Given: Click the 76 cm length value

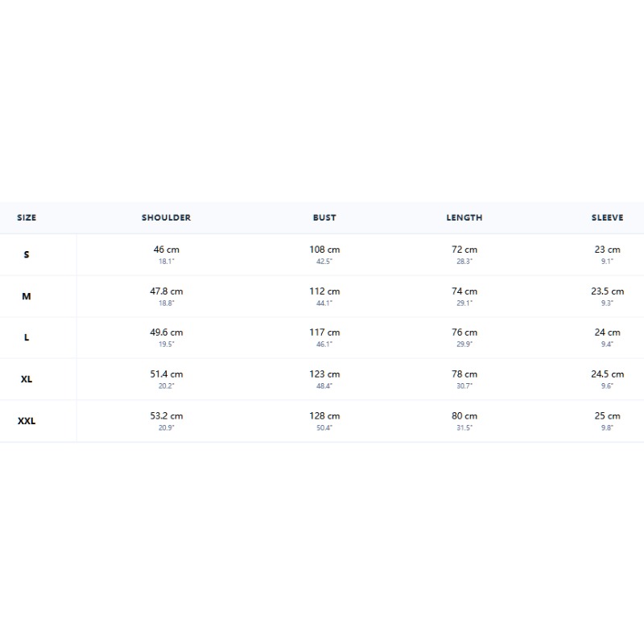Looking at the screenshot, I should click(464, 332).
